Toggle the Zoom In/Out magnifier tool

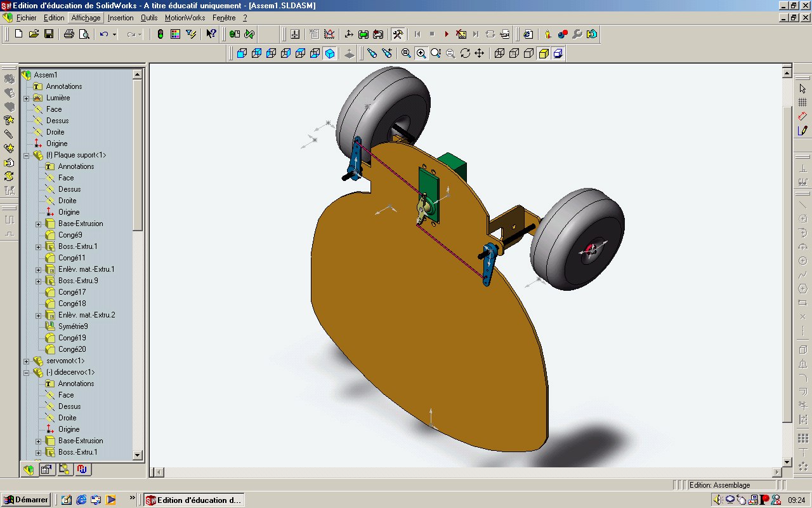tap(436, 53)
